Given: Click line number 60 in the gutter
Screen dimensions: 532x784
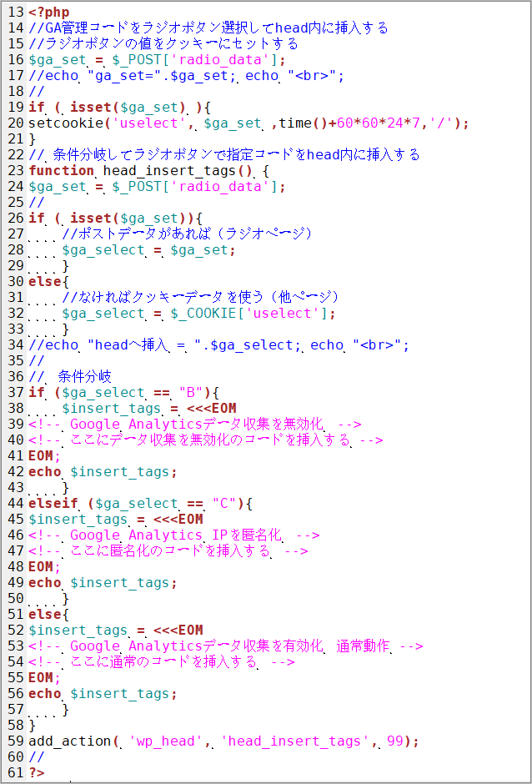Looking at the screenshot, I should (16, 756).
